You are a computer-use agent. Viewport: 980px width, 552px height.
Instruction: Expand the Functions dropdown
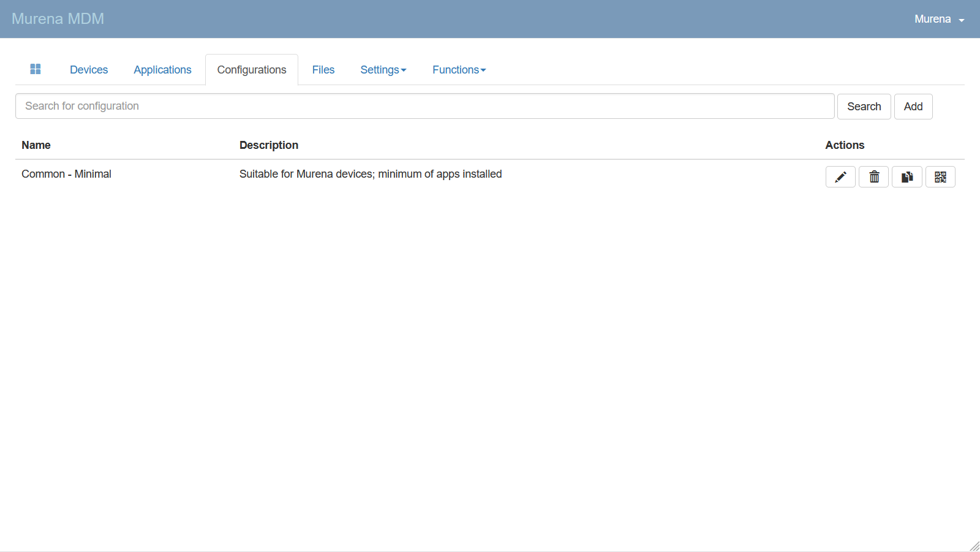click(x=459, y=70)
